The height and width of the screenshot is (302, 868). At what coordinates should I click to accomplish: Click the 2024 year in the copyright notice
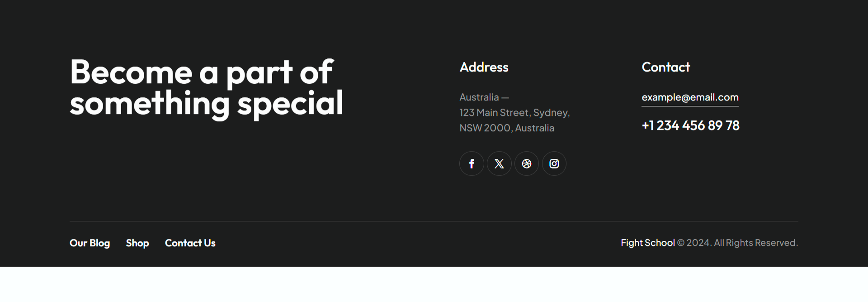pyautogui.click(x=698, y=243)
